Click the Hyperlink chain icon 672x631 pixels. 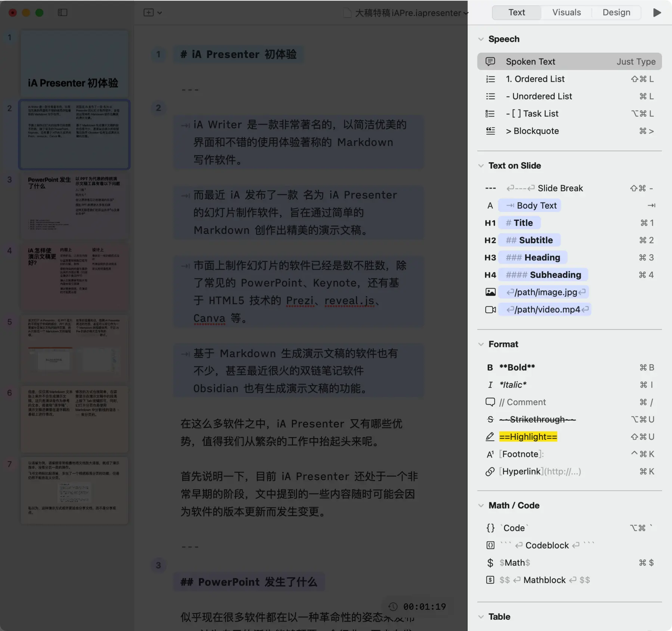coord(490,472)
